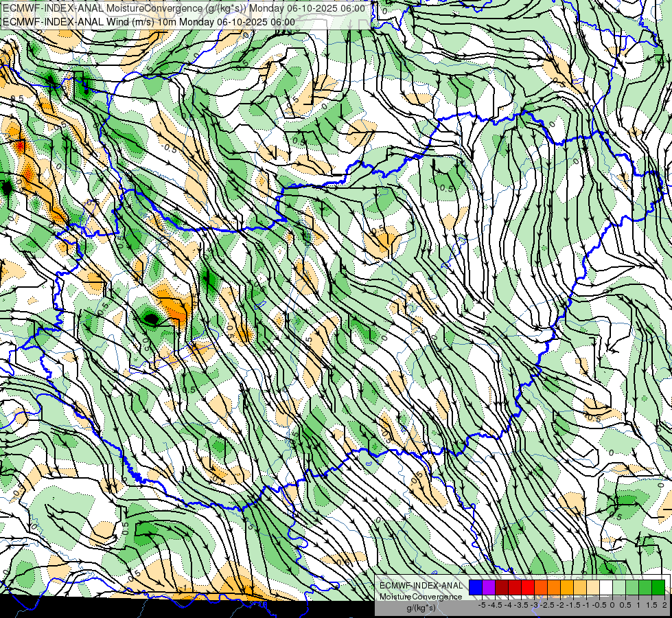The image size is (672, 618).
Task: Click the legend tick value -1
Action: coord(586,605)
